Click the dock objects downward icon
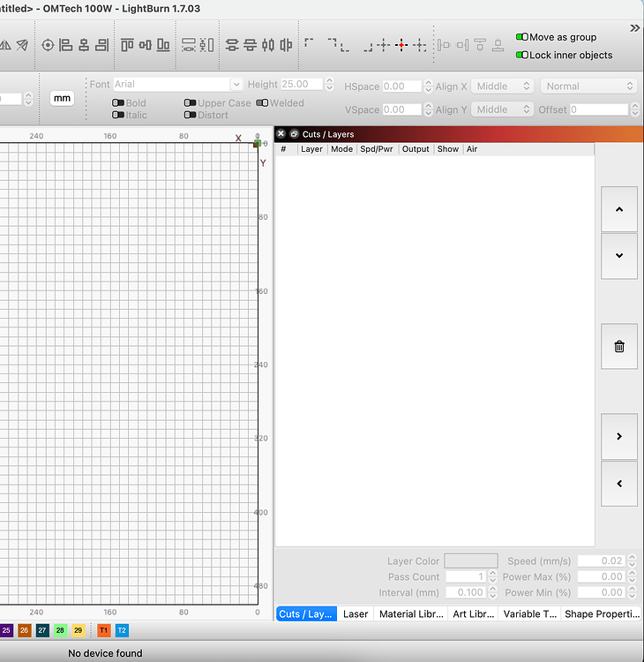The width and height of the screenshot is (644, 662). click(x=498, y=45)
